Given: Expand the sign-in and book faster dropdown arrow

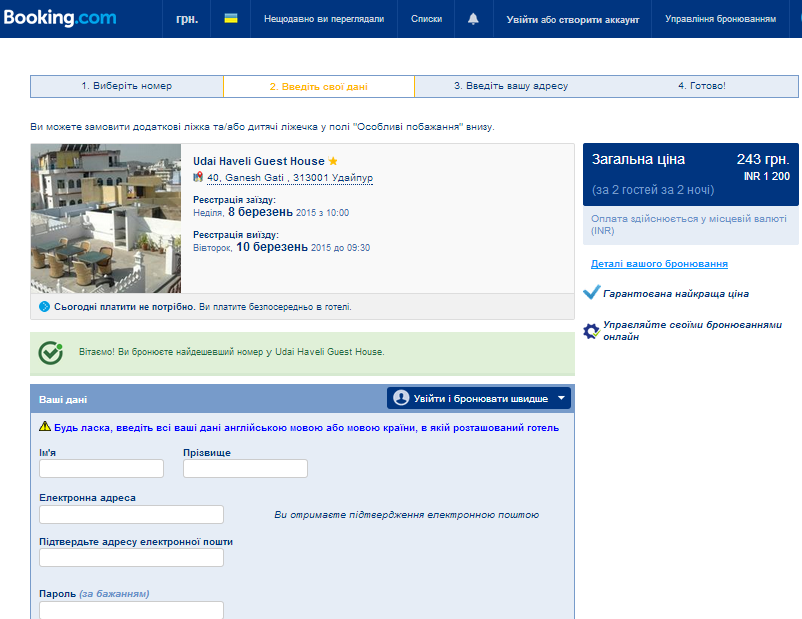Looking at the screenshot, I should pos(561,398).
